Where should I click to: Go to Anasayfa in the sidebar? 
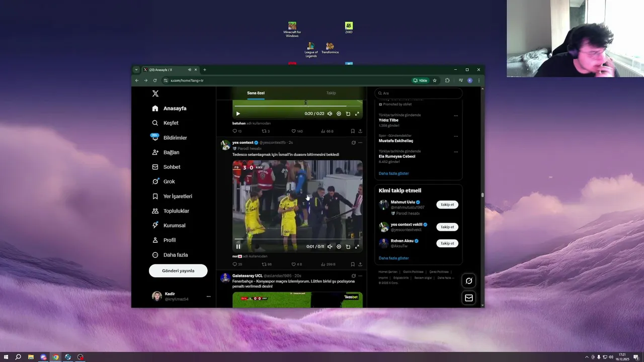169,108
